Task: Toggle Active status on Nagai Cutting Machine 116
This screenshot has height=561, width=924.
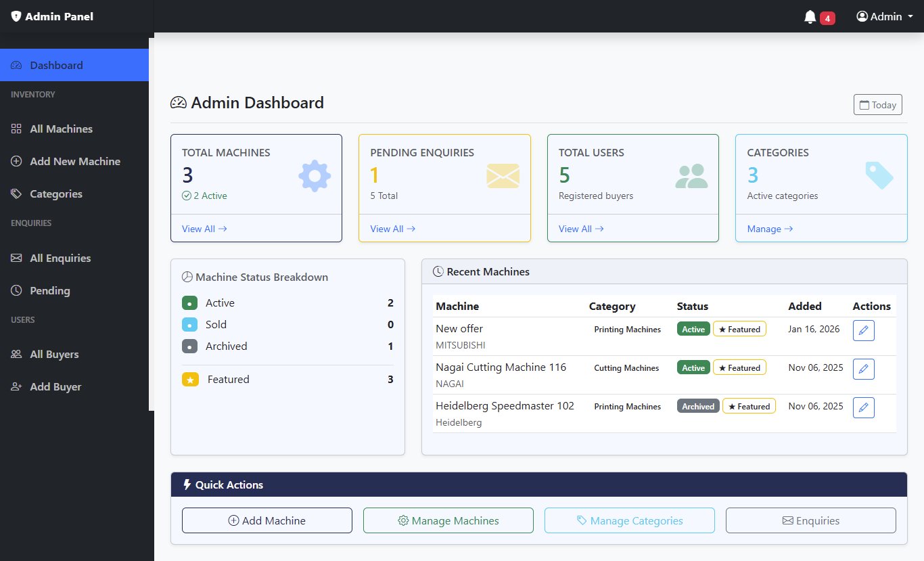Action: tap(693, 367)
